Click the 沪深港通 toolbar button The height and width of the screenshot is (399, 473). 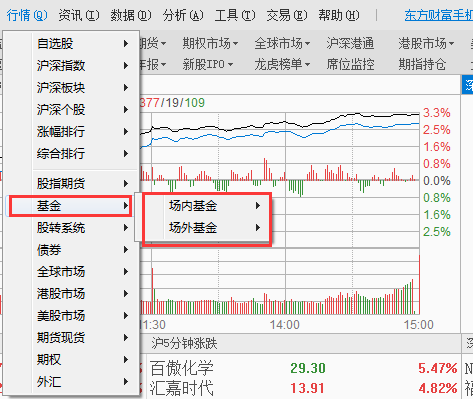350,43
